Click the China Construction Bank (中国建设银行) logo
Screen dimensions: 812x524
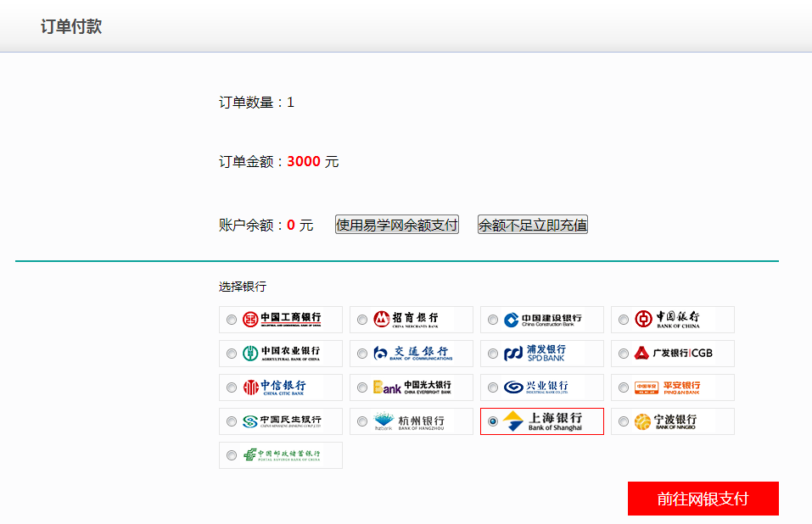coord(543,320)
